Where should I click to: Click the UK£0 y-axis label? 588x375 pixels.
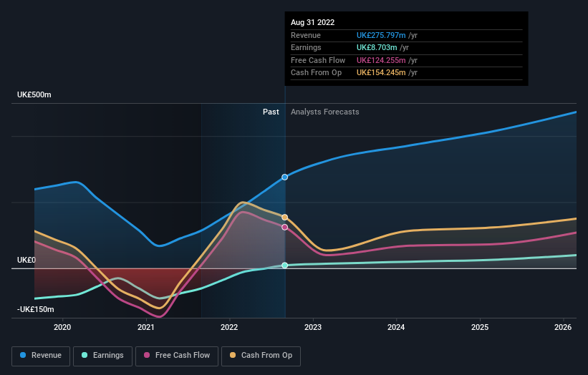(26, 260)
